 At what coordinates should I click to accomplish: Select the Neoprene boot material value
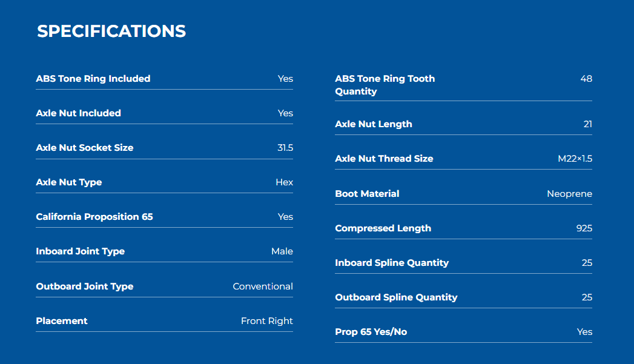[569, 194]
